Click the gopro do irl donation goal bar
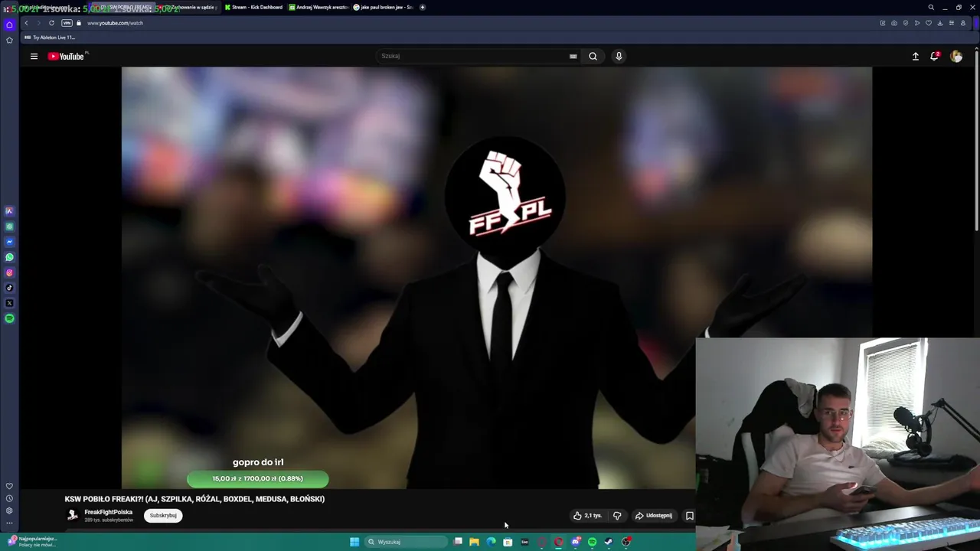The image size is (980, 551). (258, 479)
